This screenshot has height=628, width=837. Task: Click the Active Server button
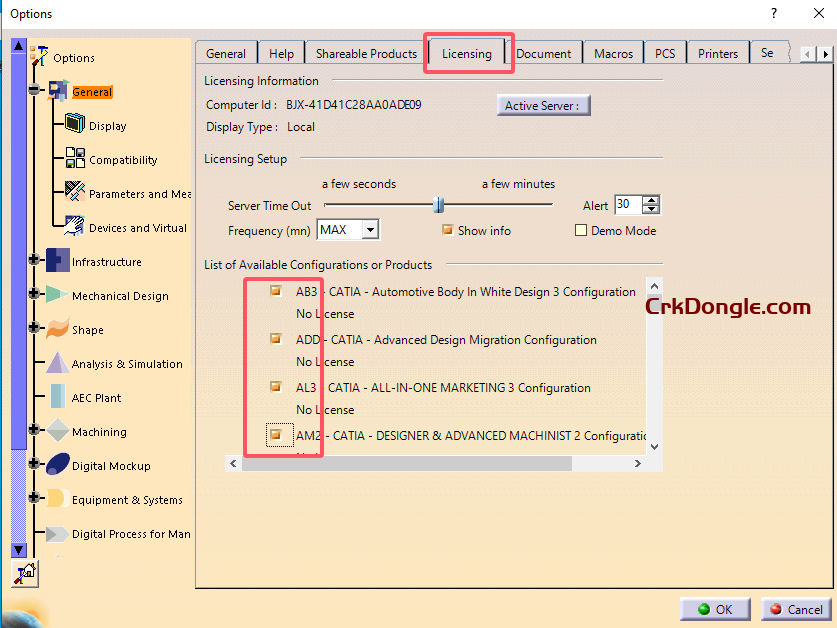[x=543, y=106]
